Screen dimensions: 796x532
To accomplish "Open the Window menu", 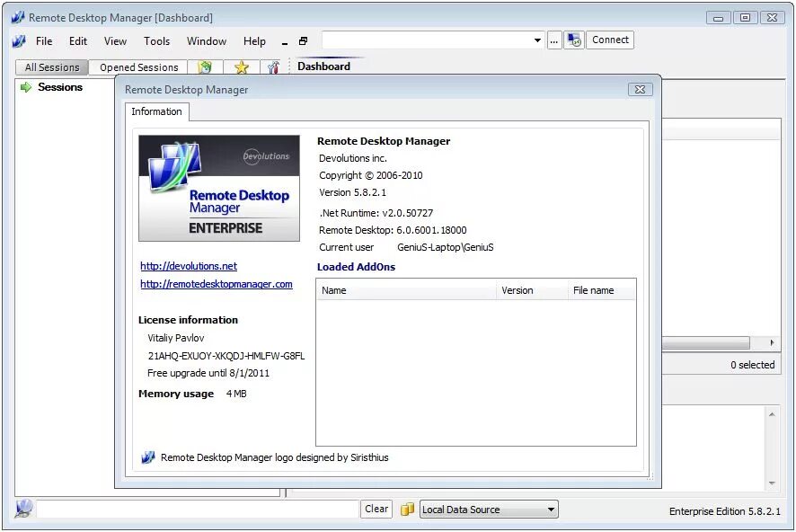I will tap(206, 41).
